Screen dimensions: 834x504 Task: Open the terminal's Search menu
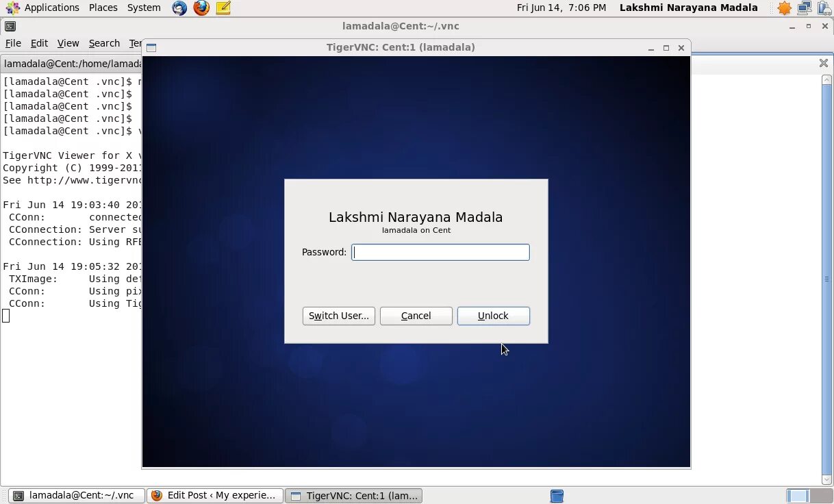[x=104, y=42]
